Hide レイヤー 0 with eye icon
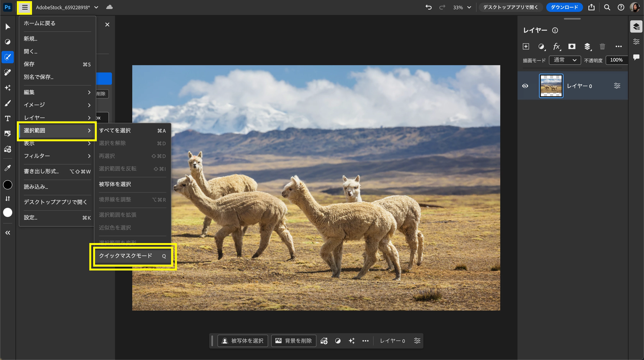 (525, 86)
